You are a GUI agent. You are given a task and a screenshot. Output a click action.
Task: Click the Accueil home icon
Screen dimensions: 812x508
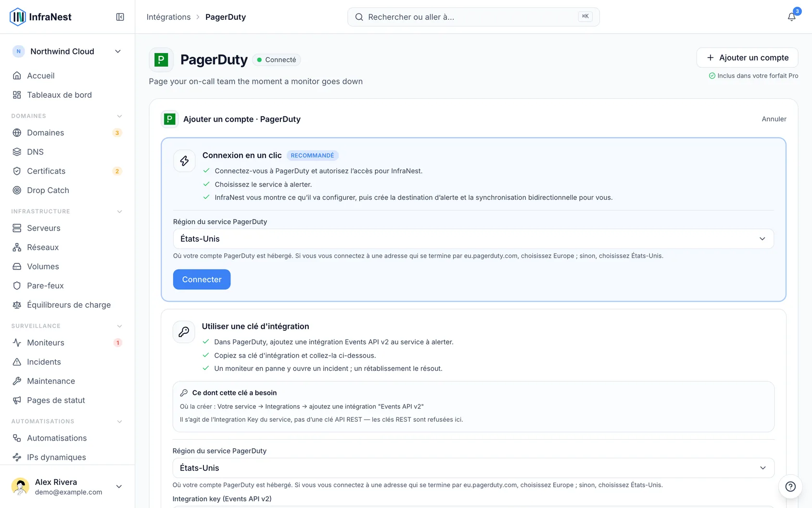click(x=17, y=76)
